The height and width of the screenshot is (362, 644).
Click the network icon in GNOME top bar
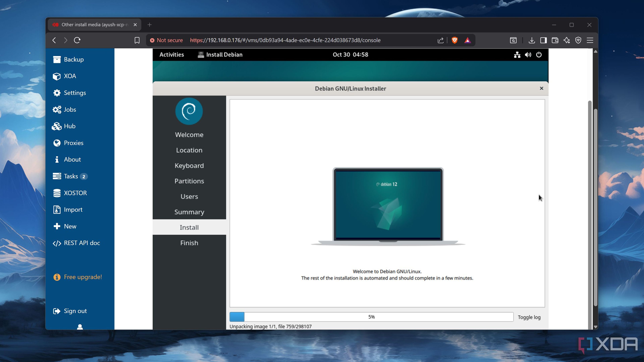click(517, 54)
